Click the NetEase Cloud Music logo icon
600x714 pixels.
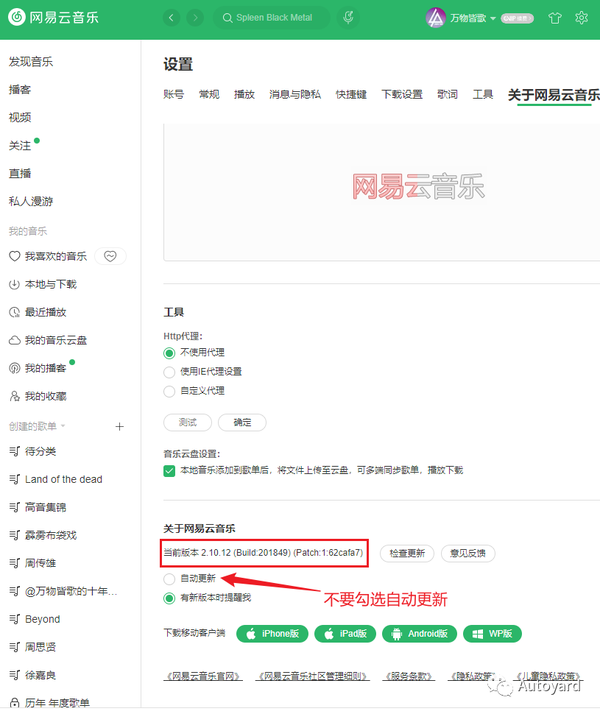(17, 17)
